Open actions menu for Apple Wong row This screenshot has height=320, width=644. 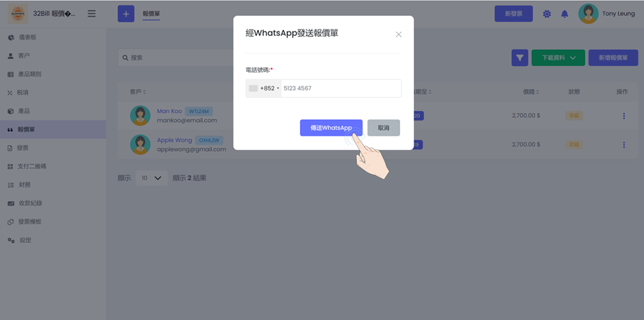623,145
